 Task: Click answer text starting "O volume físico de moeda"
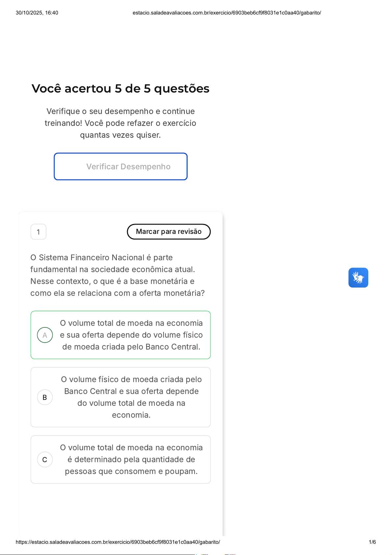131,397
